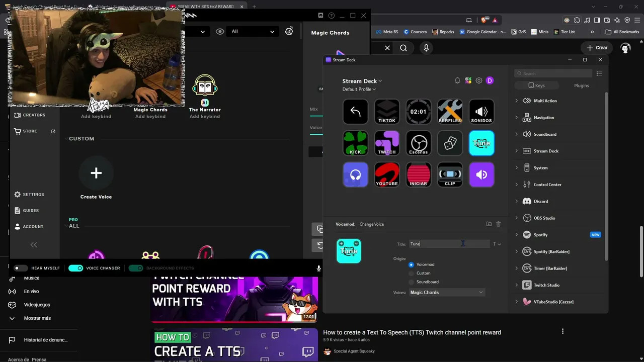Click Add keybind under The Narrator

[x=205, y=117]
